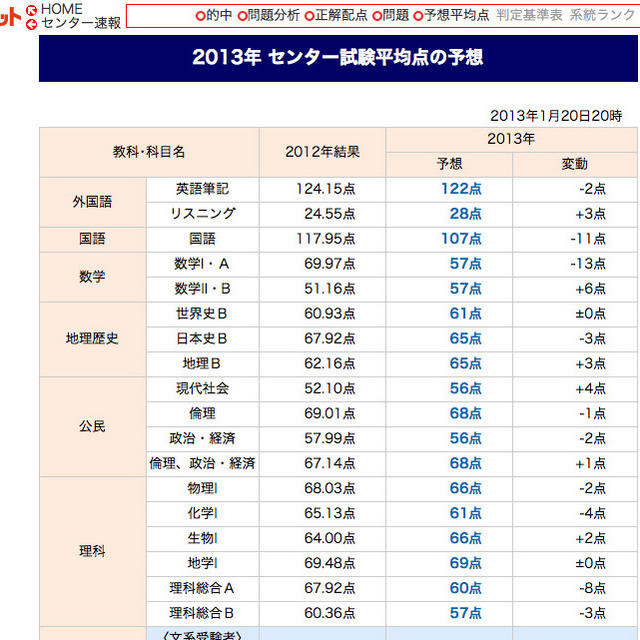Click the 地理B subject cell

tap(202, 364)
